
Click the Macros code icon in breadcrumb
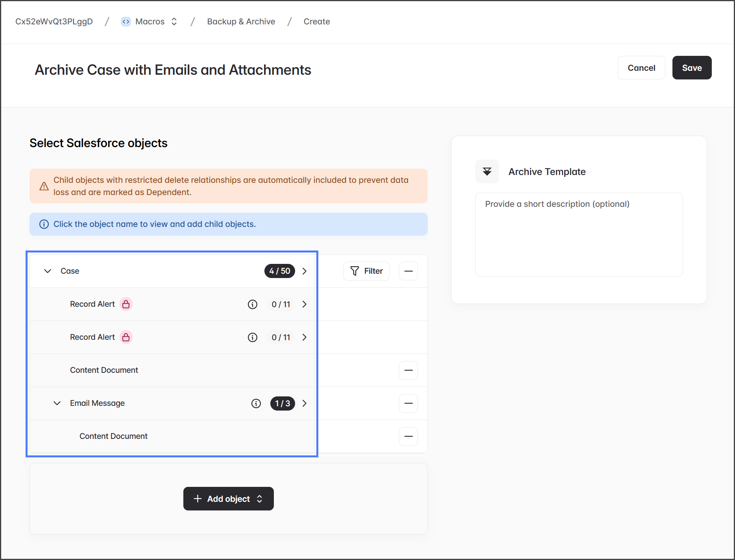tap(126, 22)
